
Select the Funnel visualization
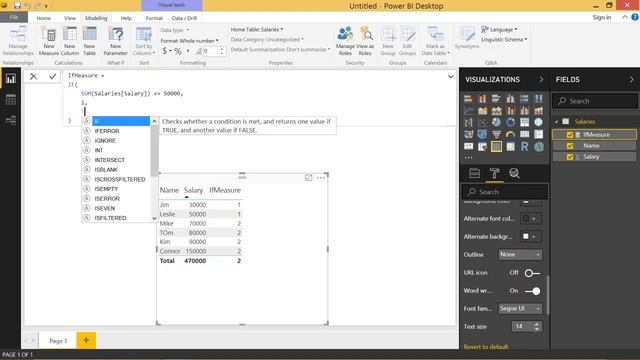point(496,134)
